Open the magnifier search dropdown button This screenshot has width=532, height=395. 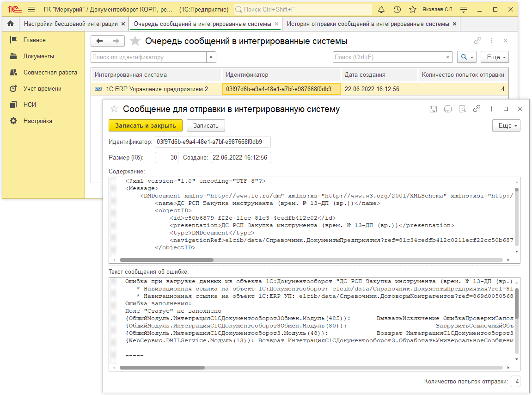466,57
